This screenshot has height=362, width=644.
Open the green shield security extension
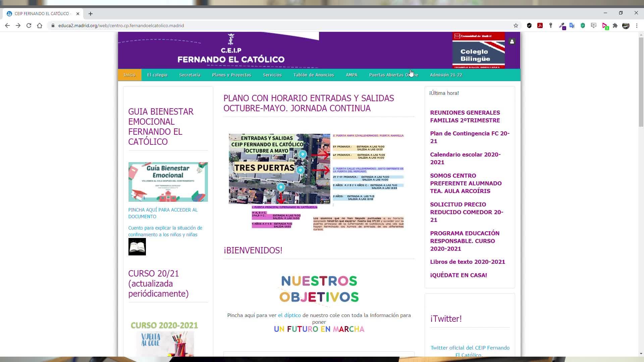pos(583,25)
